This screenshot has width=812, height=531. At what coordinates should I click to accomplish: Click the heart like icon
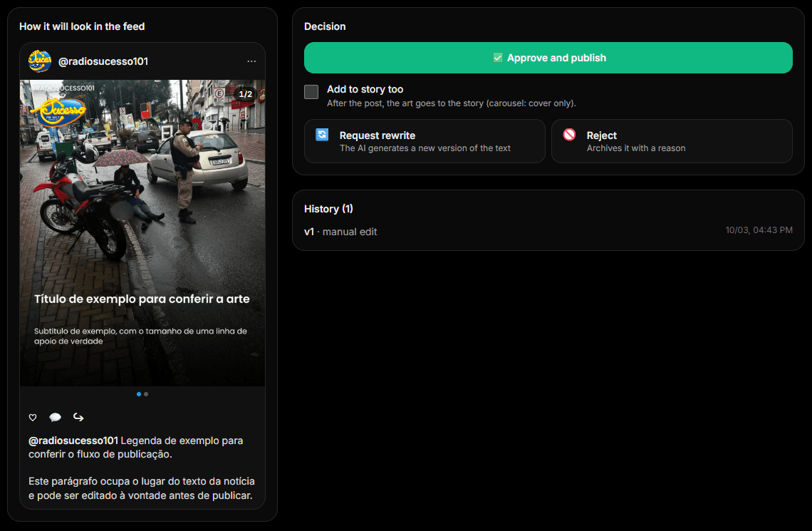(x=33, y=418)
